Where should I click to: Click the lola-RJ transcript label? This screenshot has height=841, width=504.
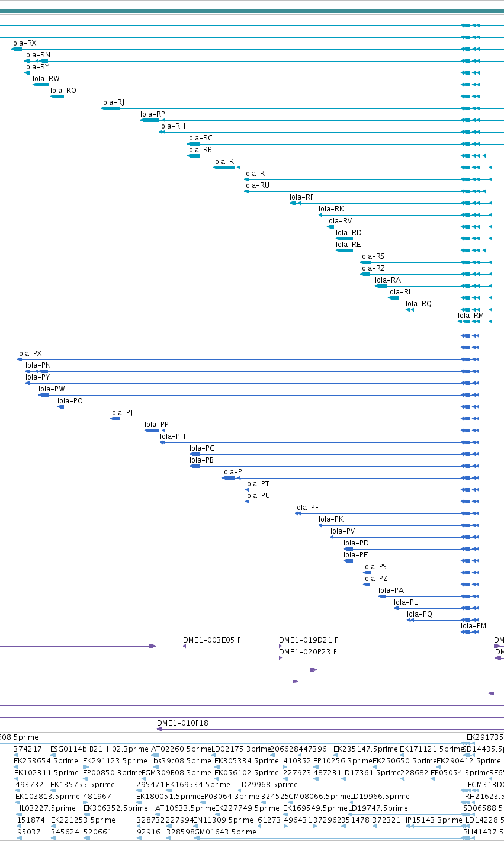pos(113,102)
